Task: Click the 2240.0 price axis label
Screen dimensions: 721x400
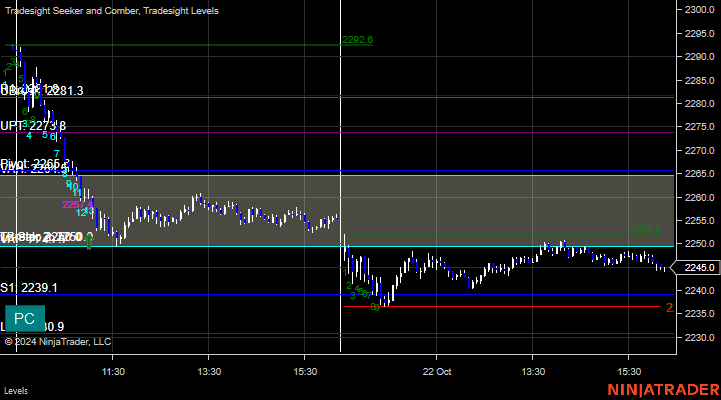Action: [x=699, y=291]
